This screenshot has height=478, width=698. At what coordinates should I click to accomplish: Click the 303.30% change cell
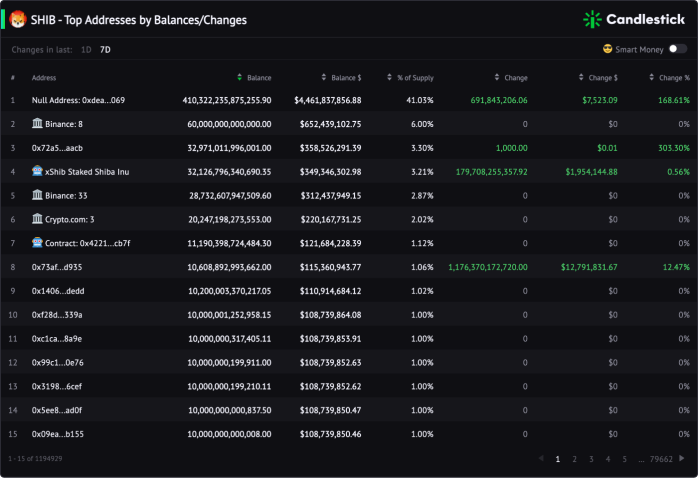(674, 148)
